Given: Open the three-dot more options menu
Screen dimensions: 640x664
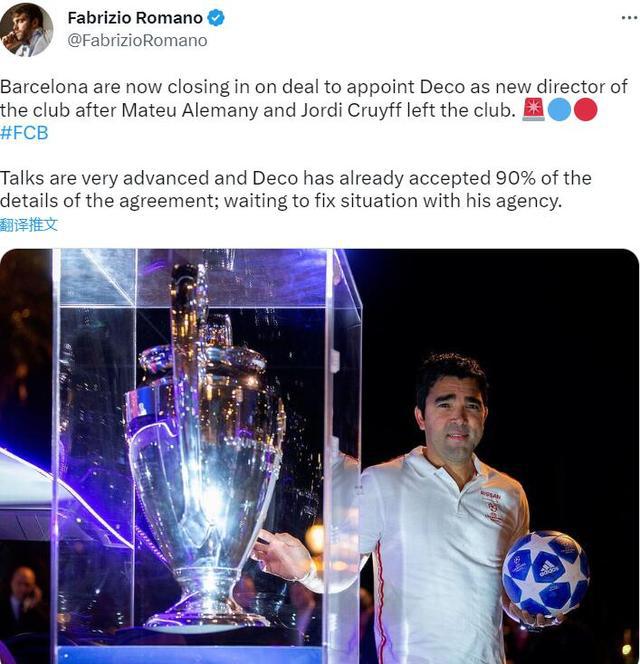Looking at the screenshot, I should pyautogui.click(x=630, y=18).
